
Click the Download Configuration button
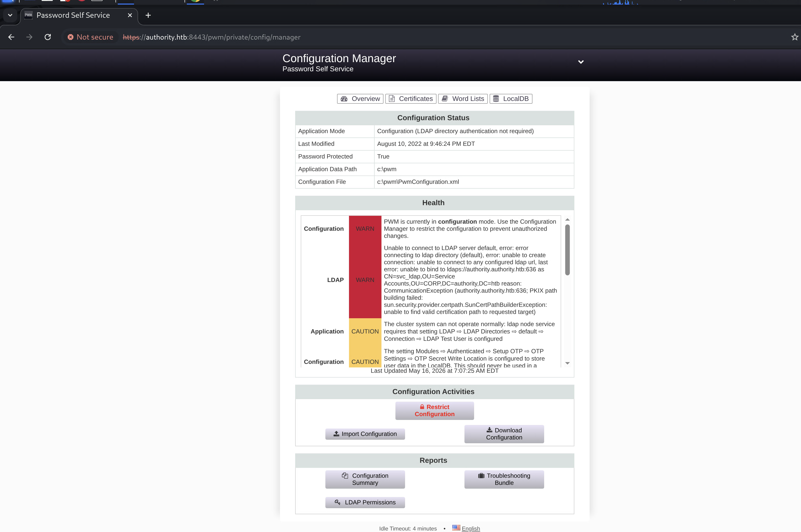(504, 434)
